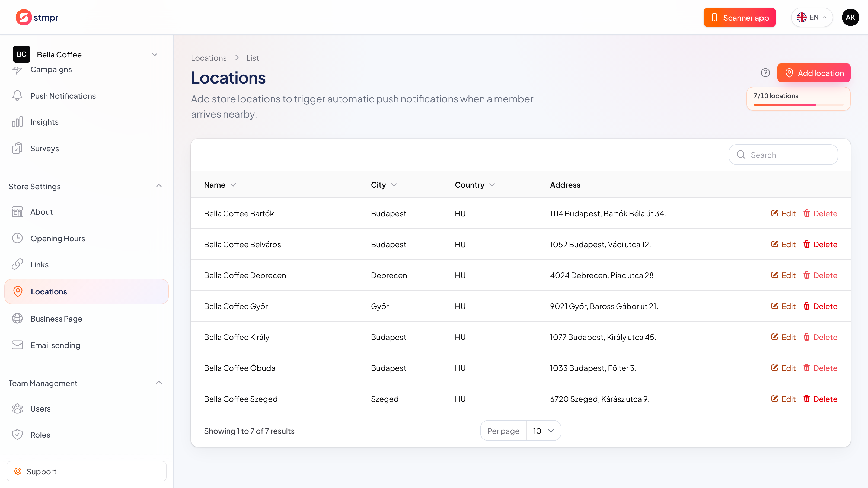
Task: Click the Email sending envelope icon
Action: pyautogui.click(x=17, y=345)
